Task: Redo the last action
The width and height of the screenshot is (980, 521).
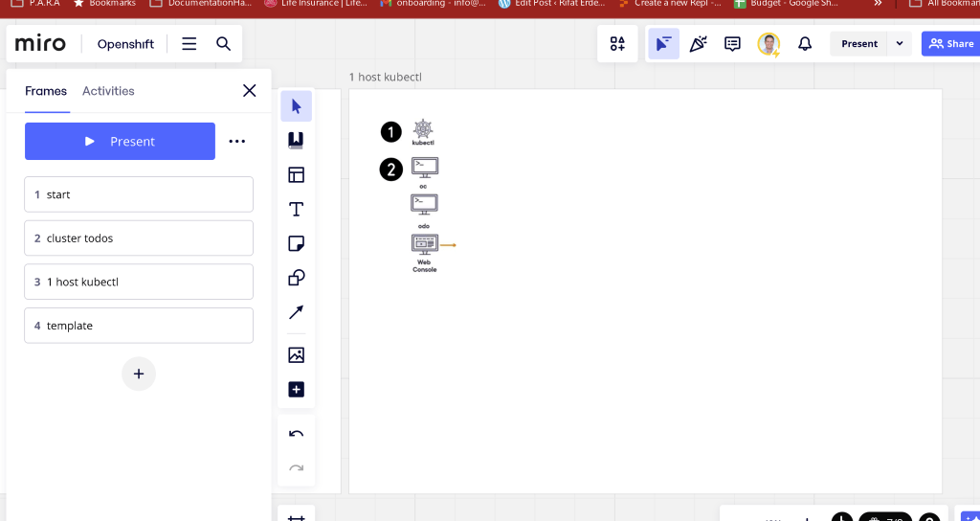Action: (x=297, y=467)
